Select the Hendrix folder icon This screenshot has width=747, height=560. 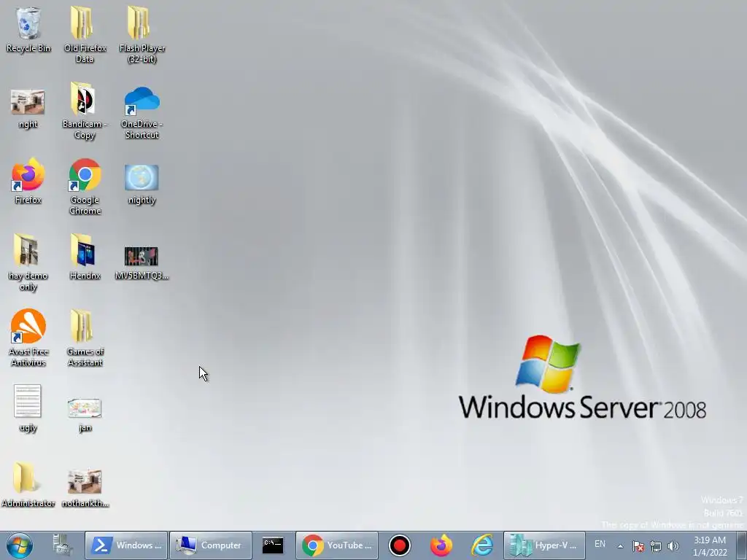coord(85,257)
